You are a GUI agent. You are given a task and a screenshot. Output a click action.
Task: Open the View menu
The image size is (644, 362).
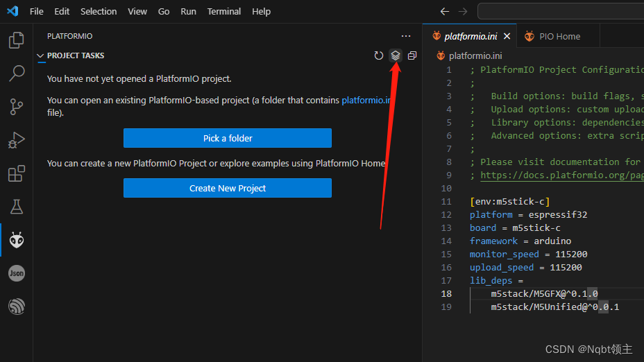137,12
